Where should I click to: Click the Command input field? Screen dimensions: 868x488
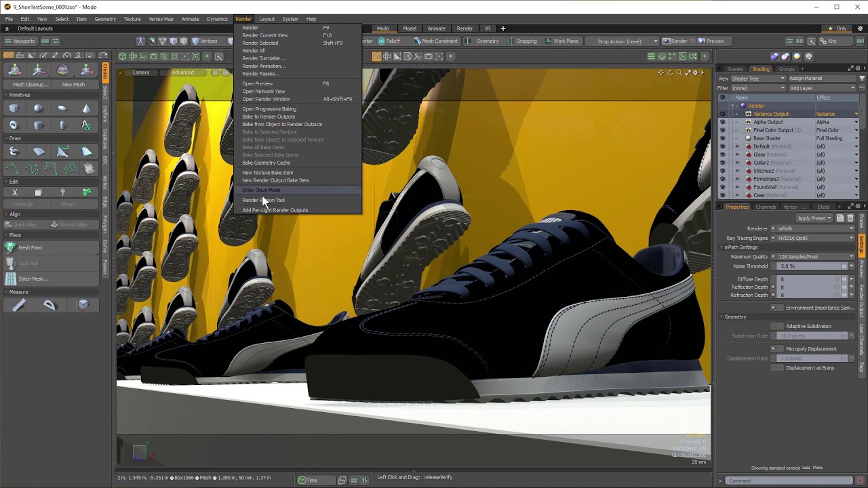(x=790, y=481)
